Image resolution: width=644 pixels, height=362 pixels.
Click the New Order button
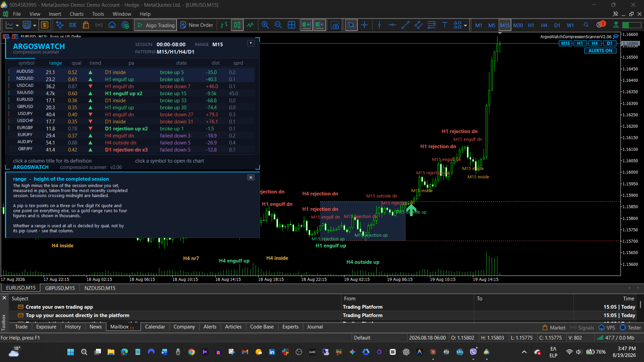197,25
